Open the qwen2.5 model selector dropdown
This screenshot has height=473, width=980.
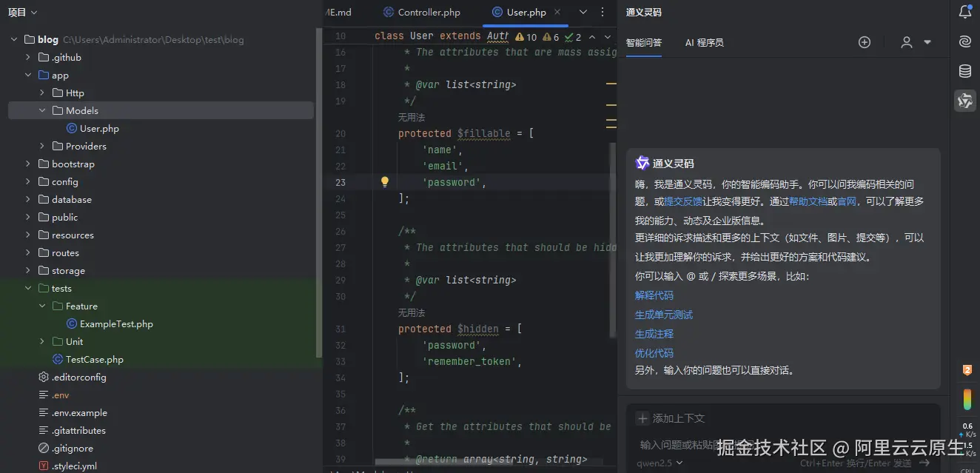660,463
